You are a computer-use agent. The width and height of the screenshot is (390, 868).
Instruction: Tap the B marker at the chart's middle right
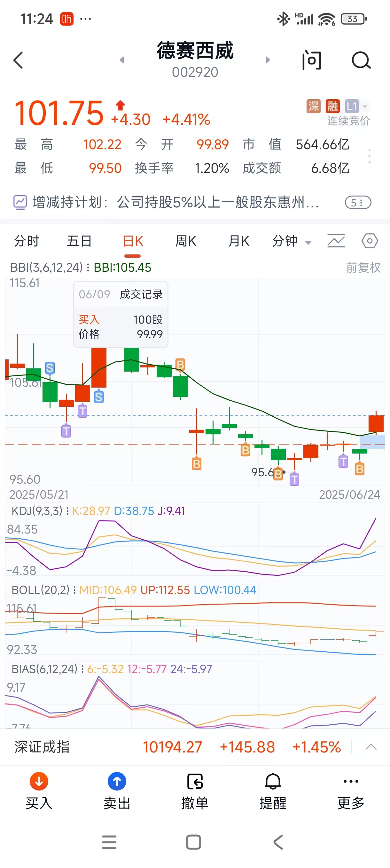click(x=246, y=450)
